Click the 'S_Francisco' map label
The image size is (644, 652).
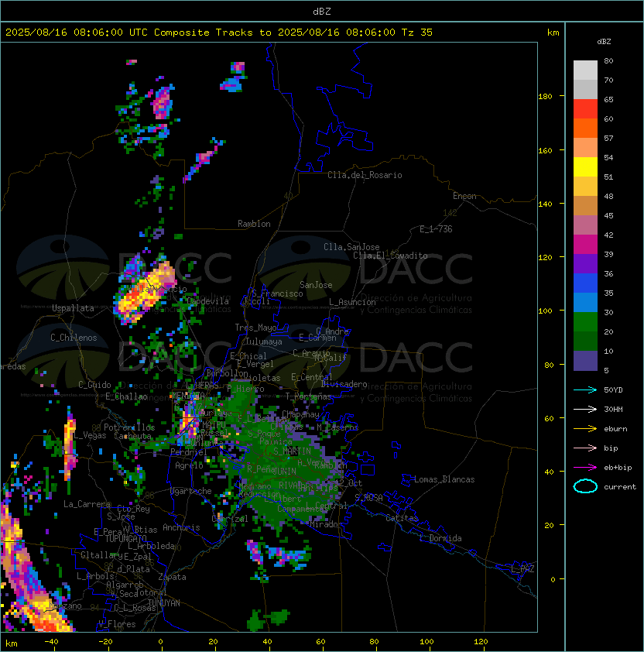pyautogui.click(x=277, y=293)
